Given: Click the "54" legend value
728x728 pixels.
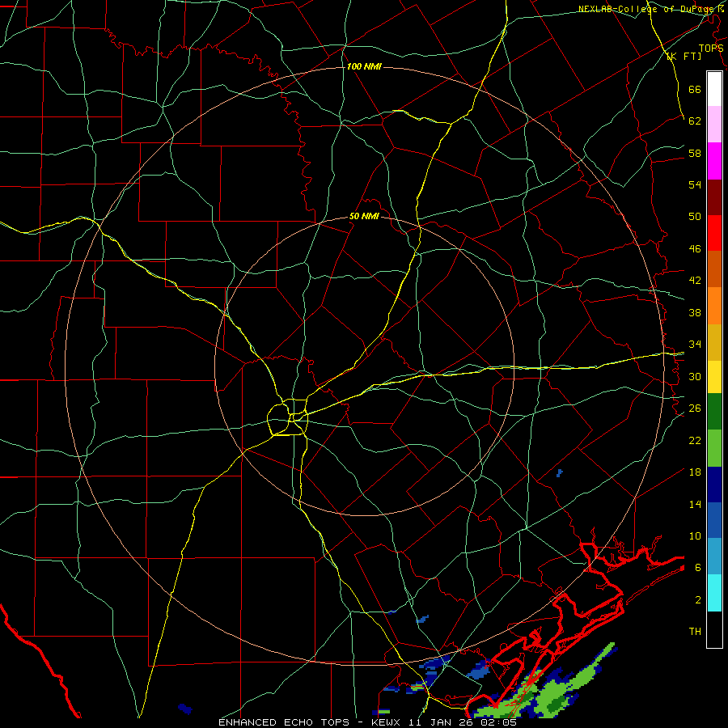Looking at the screenshot, I should pyautogui.click(x=695, y=184).
